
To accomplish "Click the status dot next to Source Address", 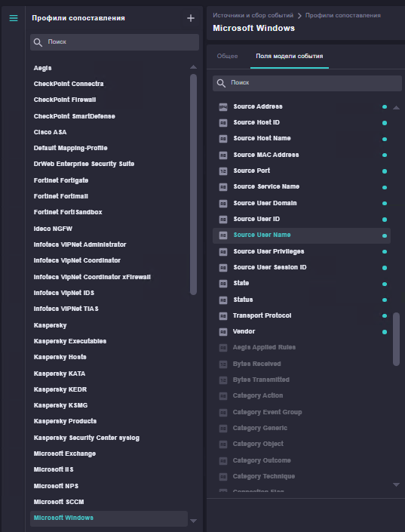I will [x=385, y=107].
